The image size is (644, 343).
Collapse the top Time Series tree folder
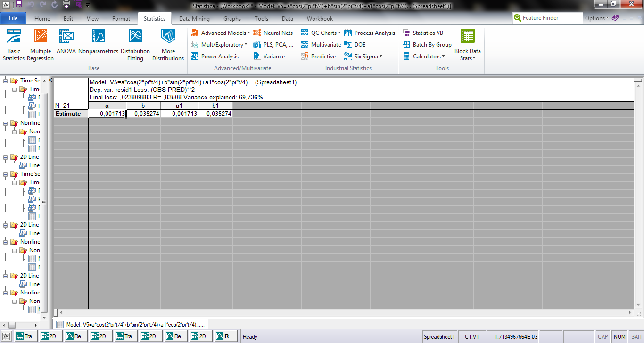6,81
